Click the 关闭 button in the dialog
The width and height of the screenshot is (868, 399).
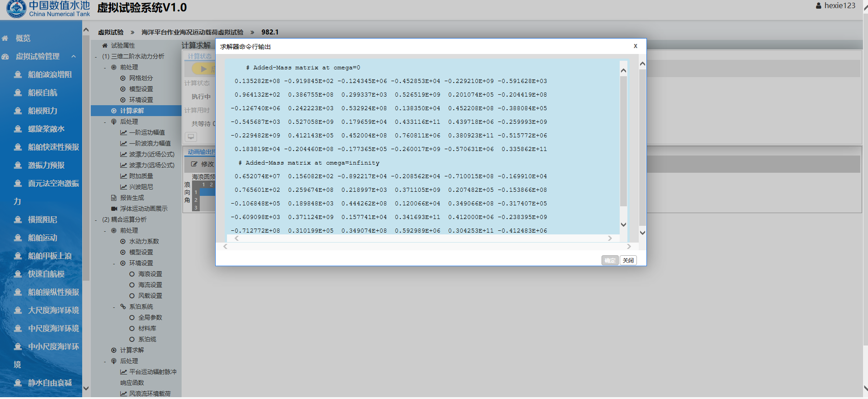click(628, 260)
